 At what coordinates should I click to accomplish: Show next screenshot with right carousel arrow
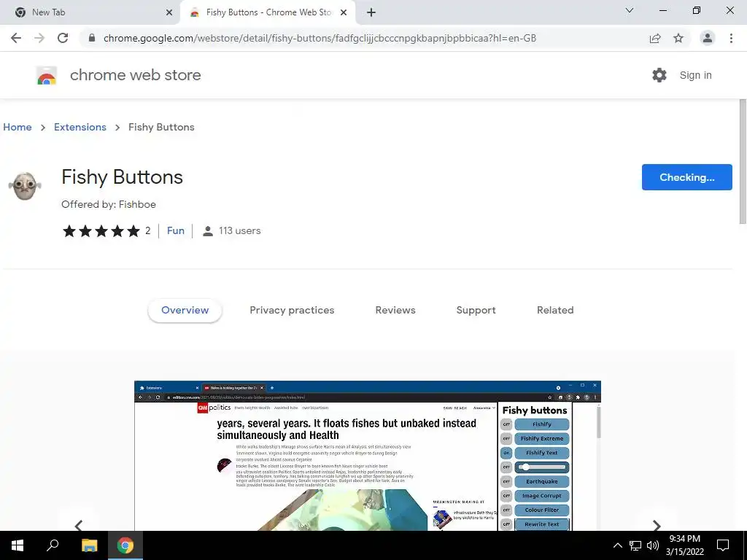click(657, 525)
